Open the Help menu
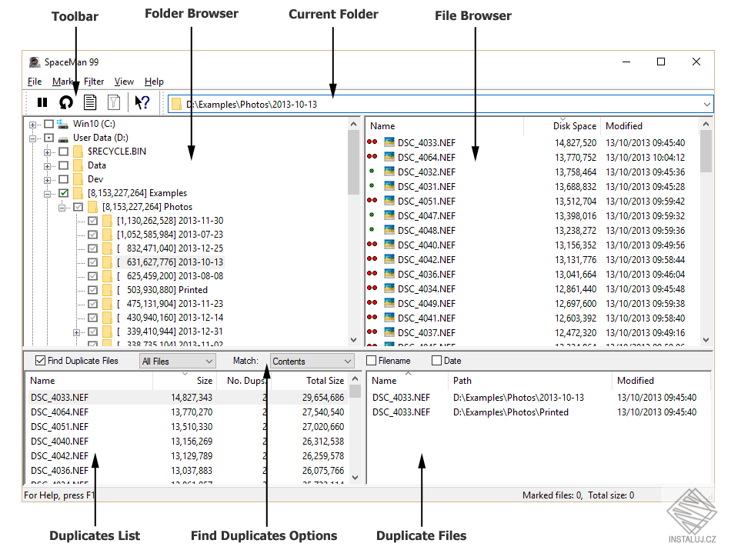 tap(154, 82)
